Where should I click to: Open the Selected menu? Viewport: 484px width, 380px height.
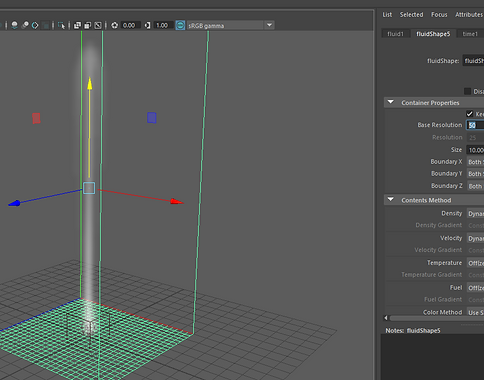coord(411,15)
